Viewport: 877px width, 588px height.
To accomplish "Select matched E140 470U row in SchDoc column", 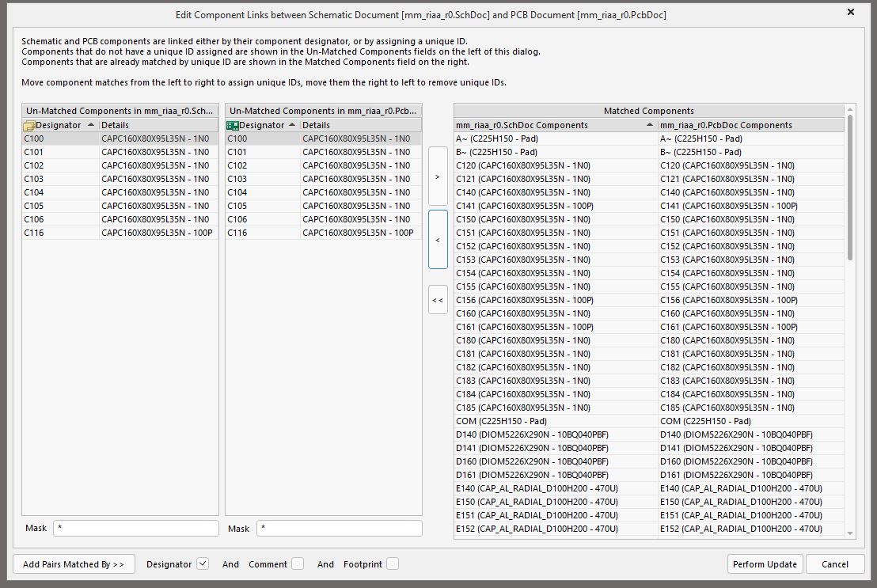I will point(556,487).
